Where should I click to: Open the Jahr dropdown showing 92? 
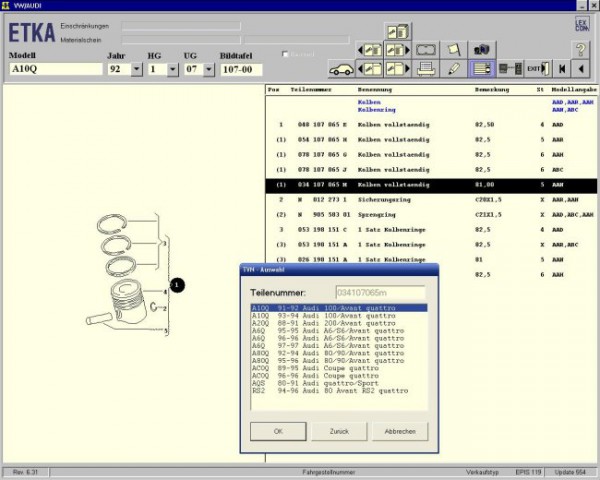click(x=137, y=69)
